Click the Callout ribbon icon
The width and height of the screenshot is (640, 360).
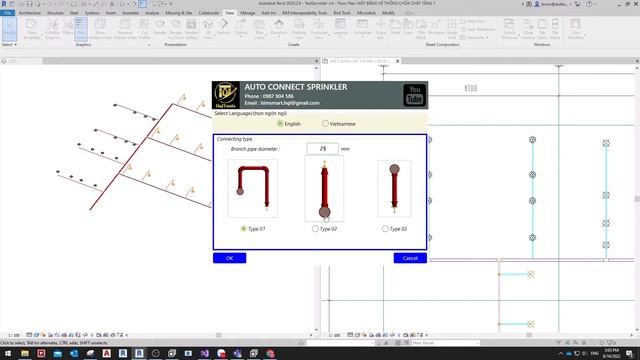(x=241, y=28)
